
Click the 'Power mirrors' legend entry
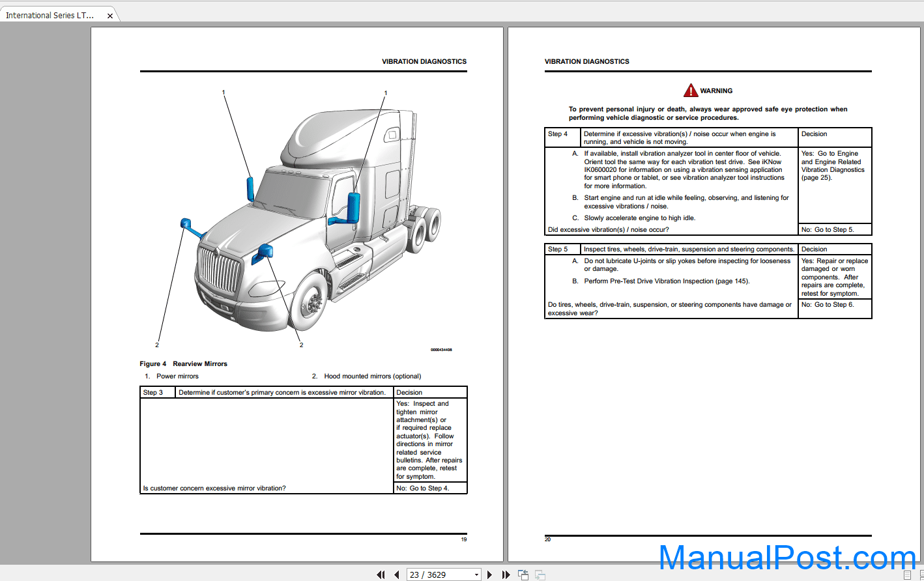tap(177, 376)
